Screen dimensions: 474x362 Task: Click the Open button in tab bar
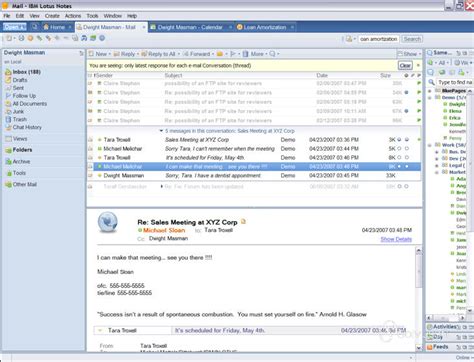tap(15, 27)
